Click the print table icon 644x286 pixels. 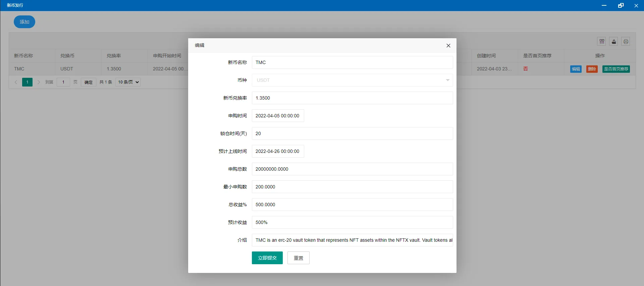626,41
